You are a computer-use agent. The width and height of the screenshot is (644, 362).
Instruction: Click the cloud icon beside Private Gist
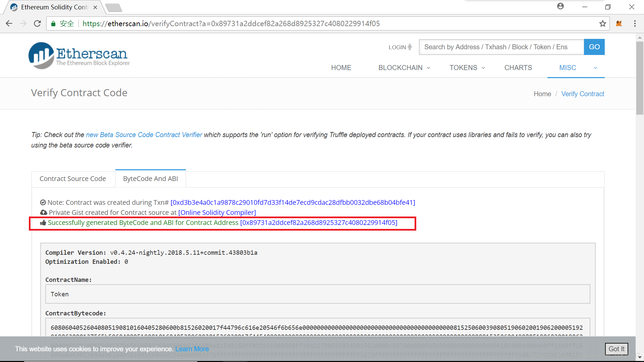44,213
